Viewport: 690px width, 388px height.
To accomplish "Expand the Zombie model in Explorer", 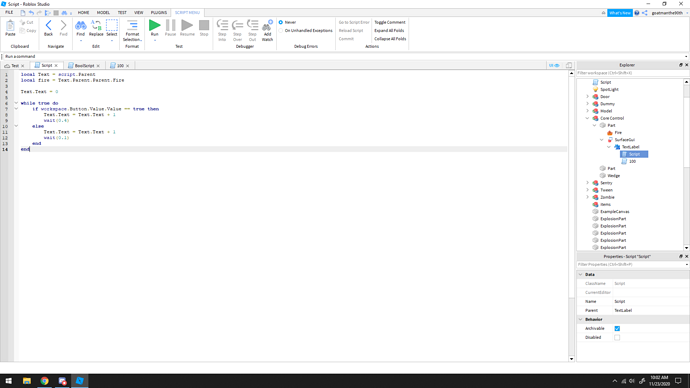I will [587, 197].
